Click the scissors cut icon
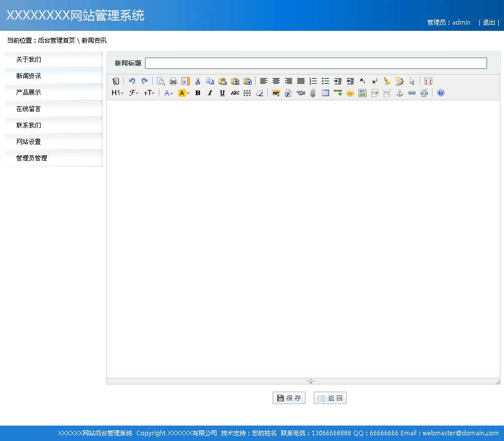This screenshot has width=504, height=441. pyautogui.click(x=197, y=81)
